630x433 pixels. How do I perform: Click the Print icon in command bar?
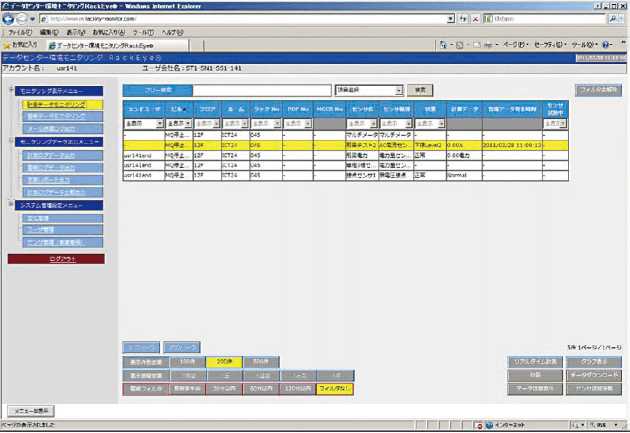tap(488, 45)
